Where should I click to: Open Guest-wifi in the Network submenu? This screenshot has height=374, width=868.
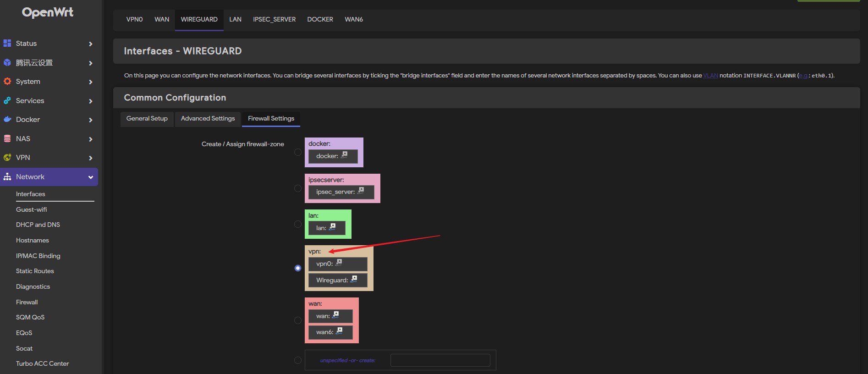click(x=32, y=209)
